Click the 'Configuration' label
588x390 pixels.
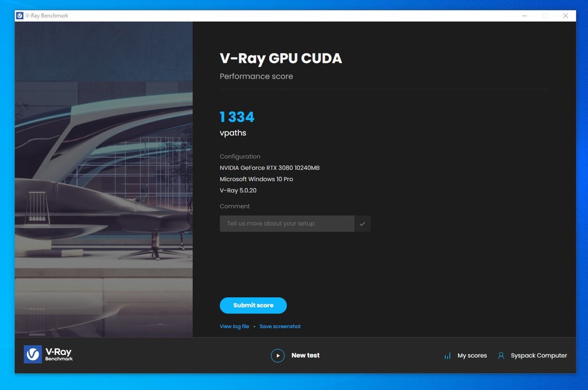(x=240, y=157)
